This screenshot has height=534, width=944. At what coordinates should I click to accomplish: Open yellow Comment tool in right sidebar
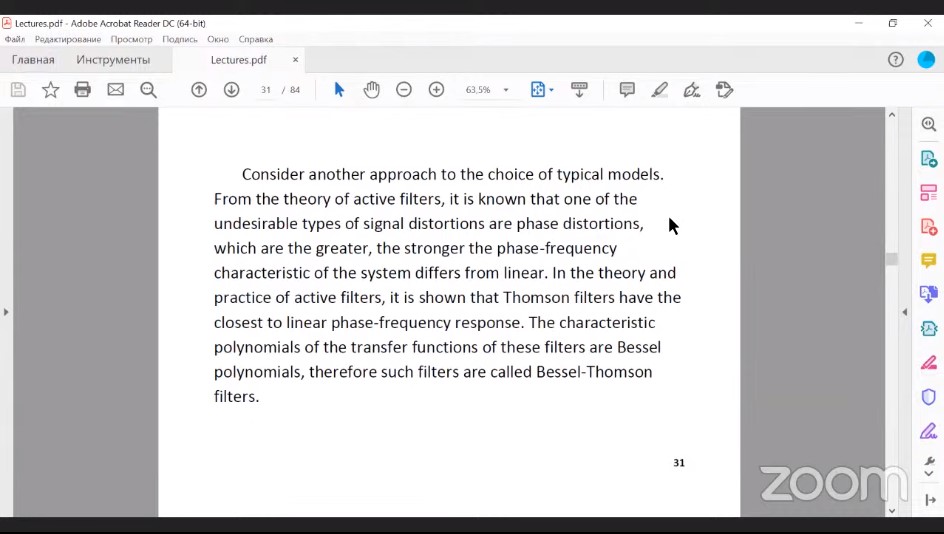tap(928, 260)
